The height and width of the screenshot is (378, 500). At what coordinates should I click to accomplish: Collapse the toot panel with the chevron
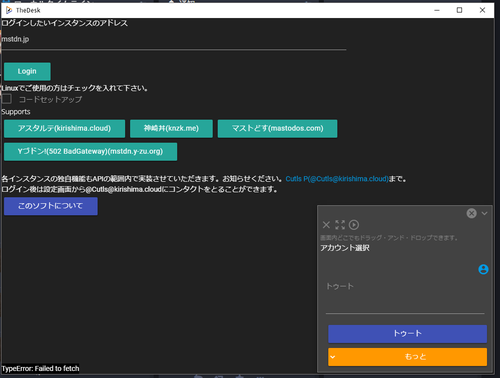tap(484, 213)
